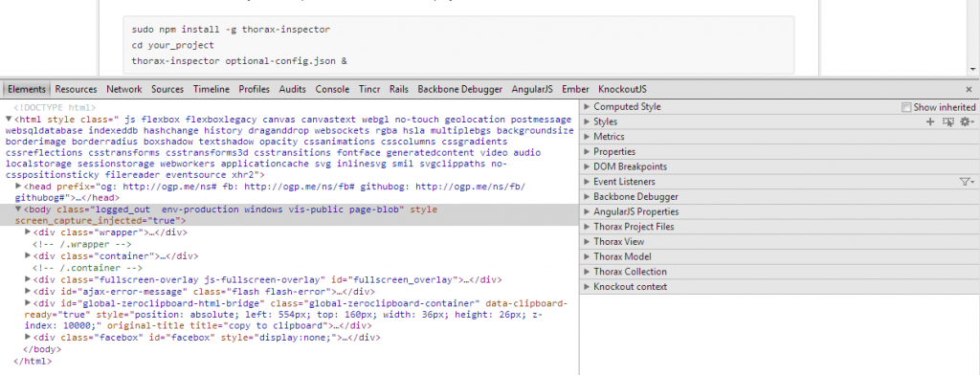
Task: Show the Console tab
Action: click(x=332, y=89)
